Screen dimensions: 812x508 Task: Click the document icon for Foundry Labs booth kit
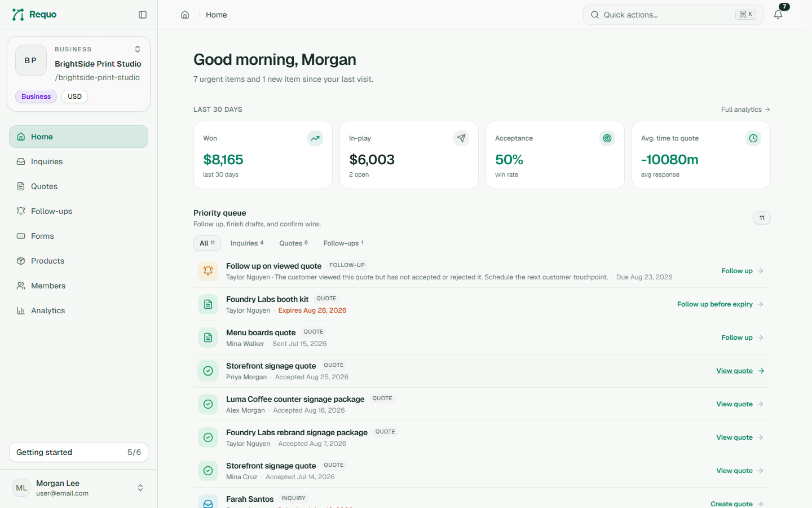(x=208, y=304)
